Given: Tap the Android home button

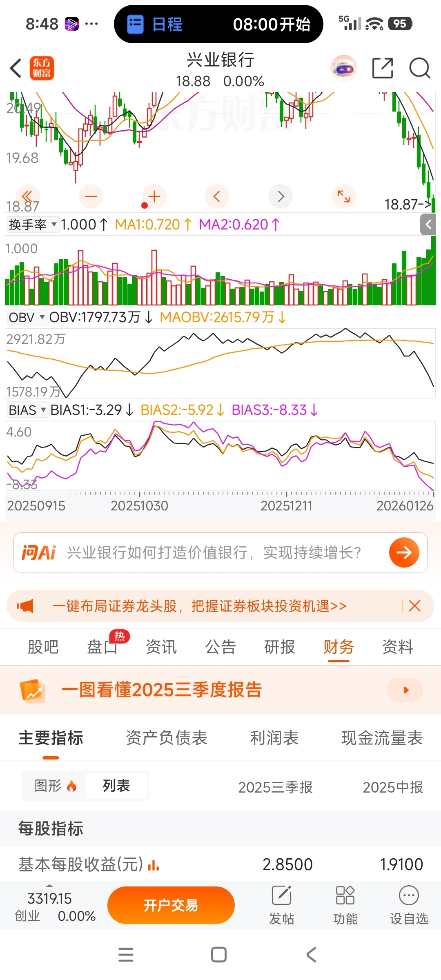Looking at the screenshot, I should [219, 955].
